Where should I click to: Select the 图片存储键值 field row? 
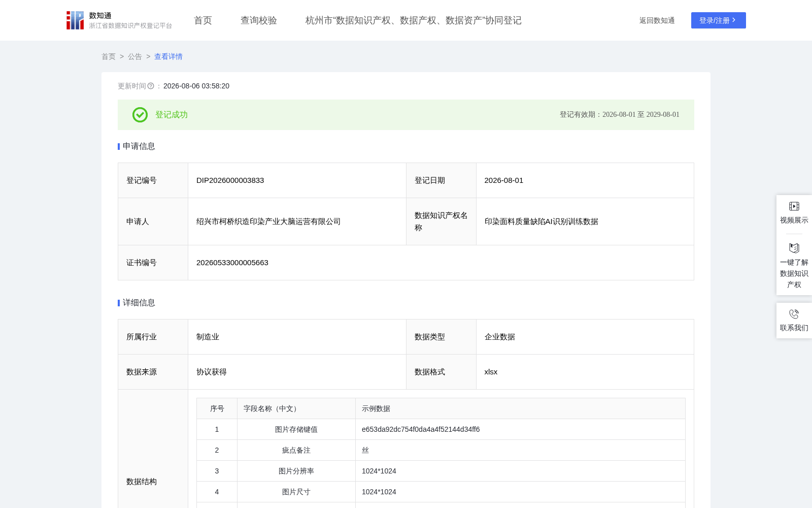(441, 429)
